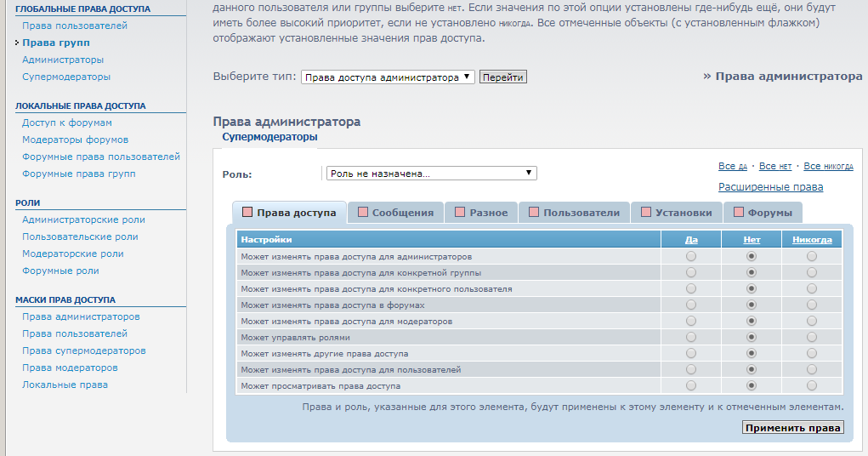The height and width of the screenshot is (456, 868).
Task: Expand the 'Роль не назначена…' role dropdown
Action: click(x=431, y=174)
